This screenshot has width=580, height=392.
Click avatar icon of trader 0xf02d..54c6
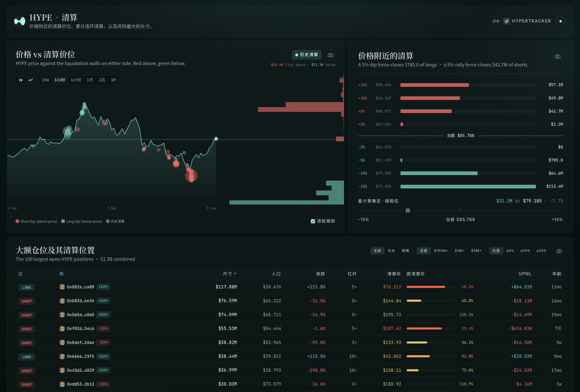[62, 328]
